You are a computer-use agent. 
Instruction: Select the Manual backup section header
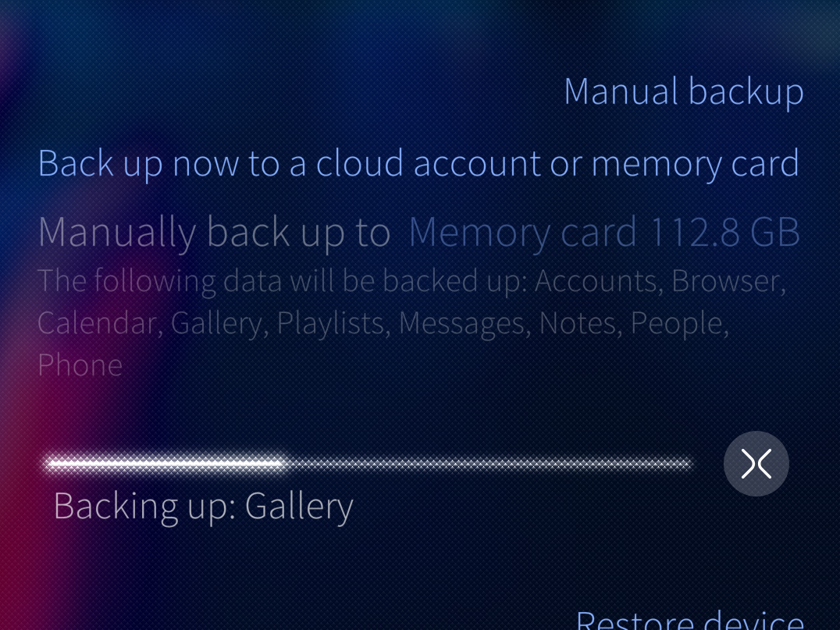click(x=684, y=91)
